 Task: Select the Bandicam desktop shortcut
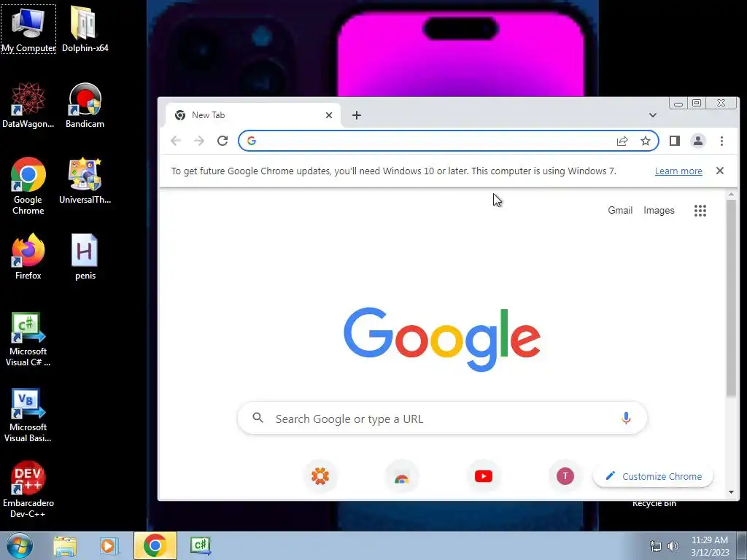click(x=85, y=105)
